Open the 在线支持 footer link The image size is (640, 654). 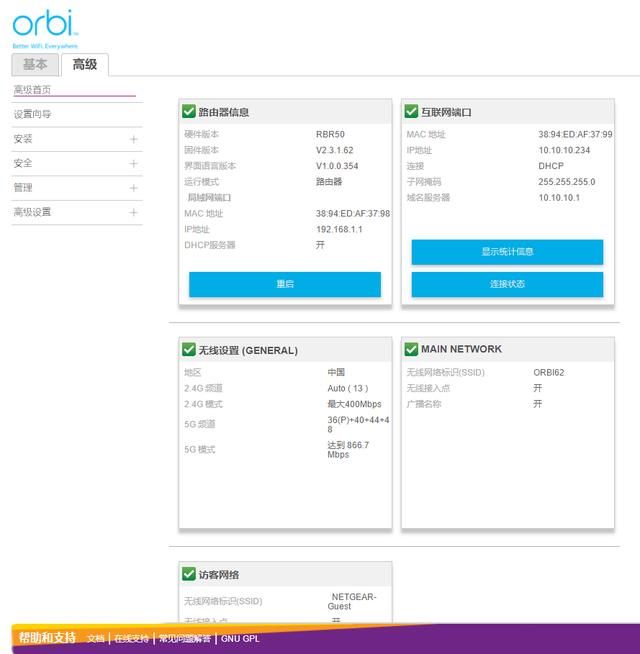[131, 639]
